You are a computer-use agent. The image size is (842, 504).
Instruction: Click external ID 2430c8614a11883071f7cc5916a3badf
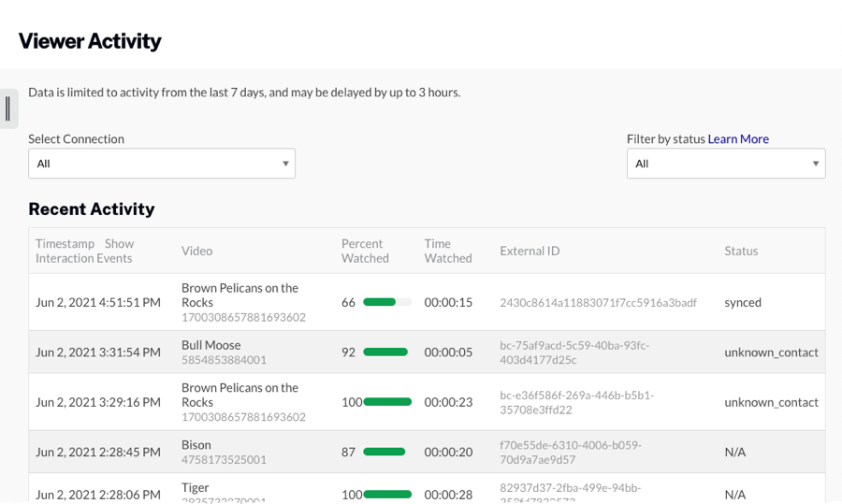598,302
